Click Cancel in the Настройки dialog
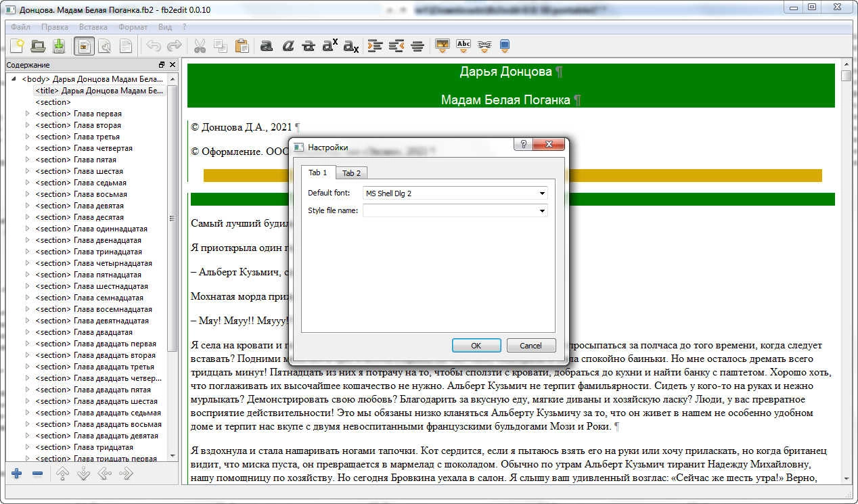 tap(530, 345)
